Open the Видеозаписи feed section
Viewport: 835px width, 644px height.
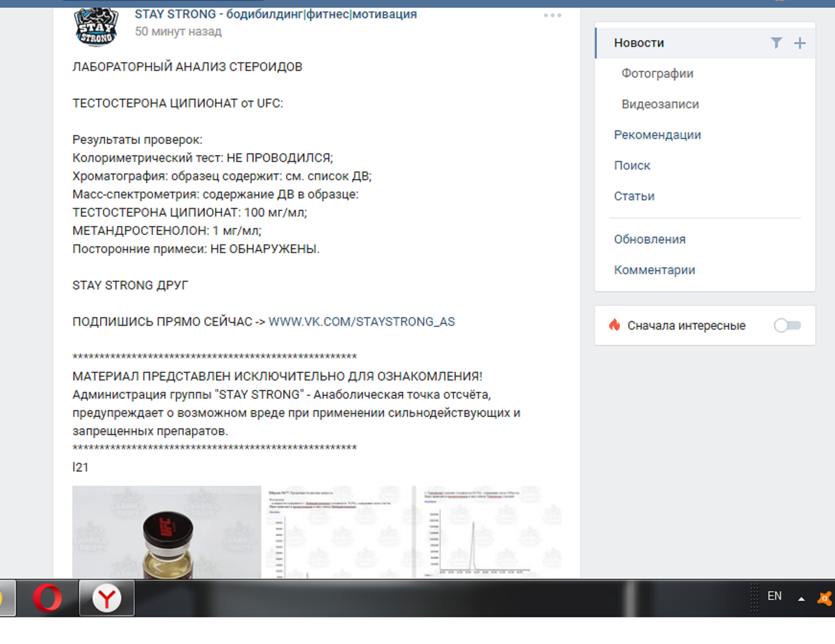[x=660, y=104]
